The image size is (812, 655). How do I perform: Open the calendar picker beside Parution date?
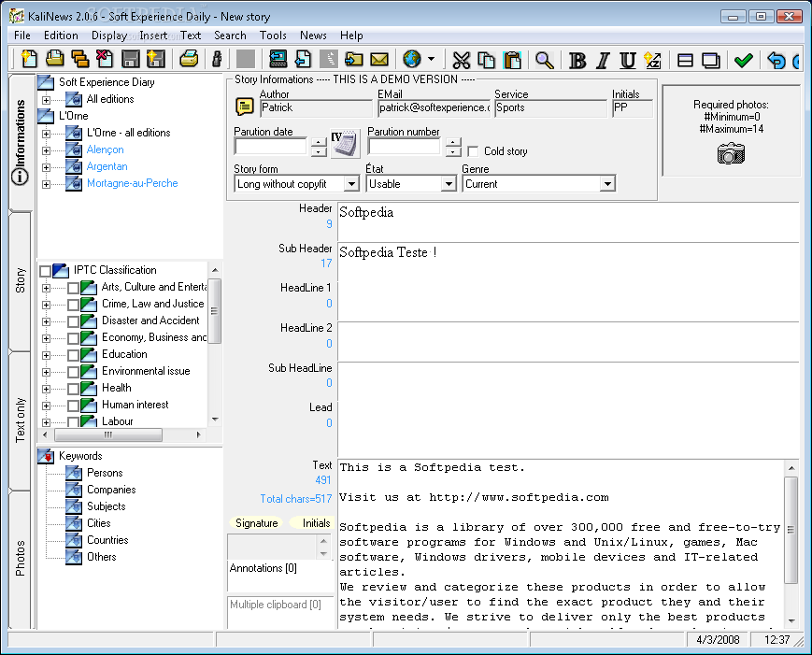[345, 143]
